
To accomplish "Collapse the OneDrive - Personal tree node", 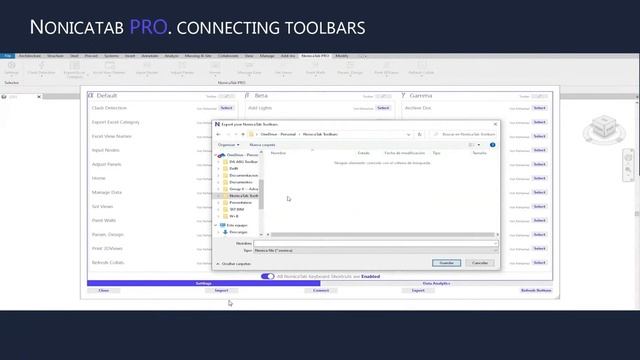I will pyautogui.click(x=216, y=155).
